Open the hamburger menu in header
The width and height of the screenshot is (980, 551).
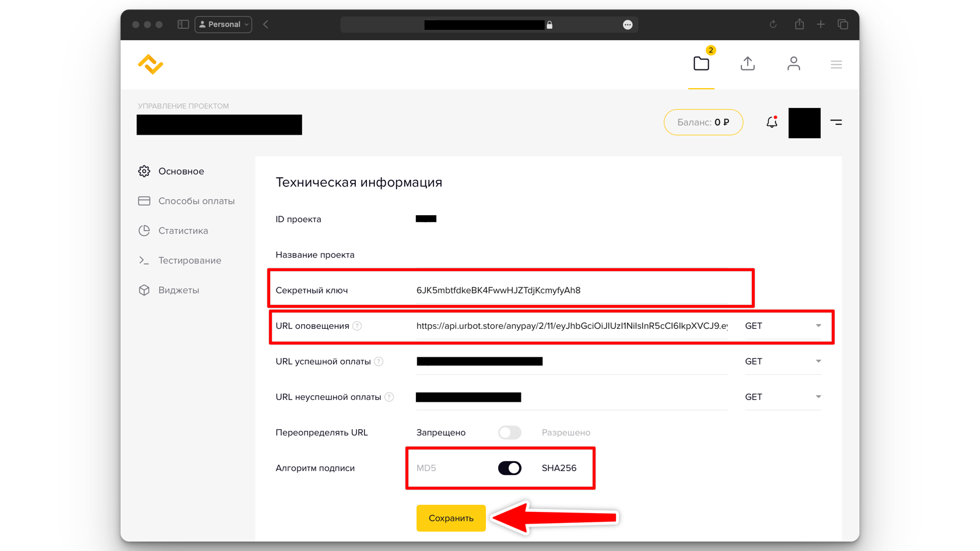(836, 65)
